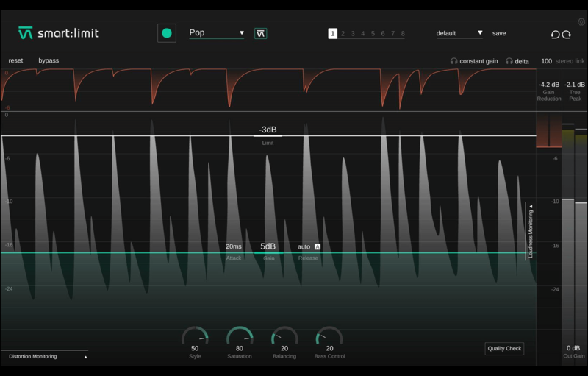
Task: Redo the last change
Action: (567, 35)
